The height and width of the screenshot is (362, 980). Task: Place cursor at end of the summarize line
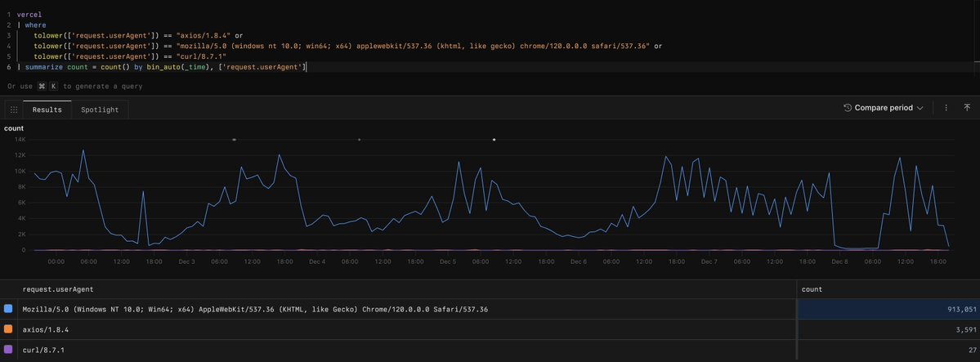(307, 67)
